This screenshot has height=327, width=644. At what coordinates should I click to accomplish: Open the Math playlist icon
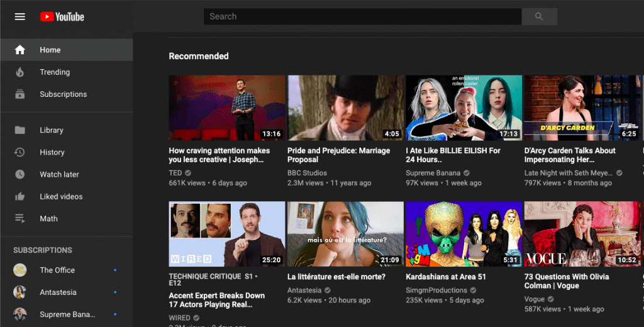click(x=20, y=219)
